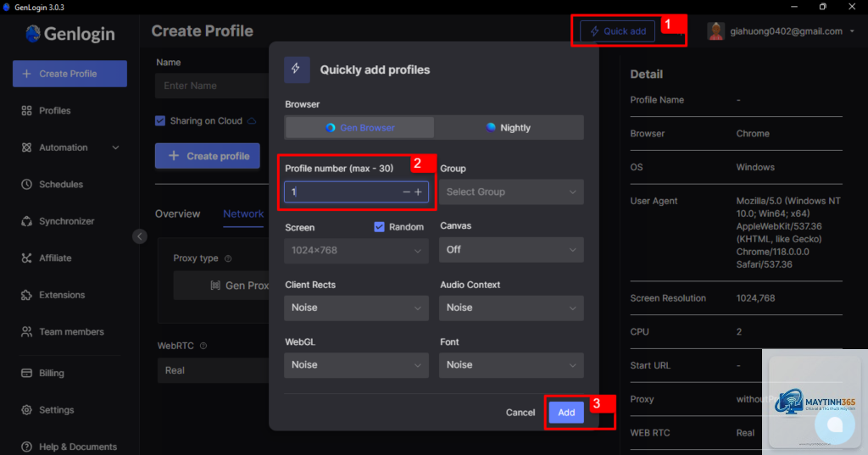This screenshot has height=455, width=868.
Task: Click the Proxy type info icon
Action: pyautogui.click(x=228, y=258)
